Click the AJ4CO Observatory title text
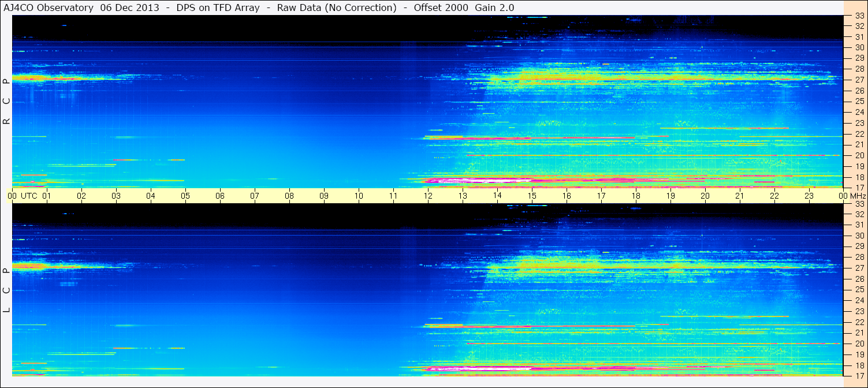Viewport: 868px width, 388px height. pyautogui.click(x=49, y=8)
